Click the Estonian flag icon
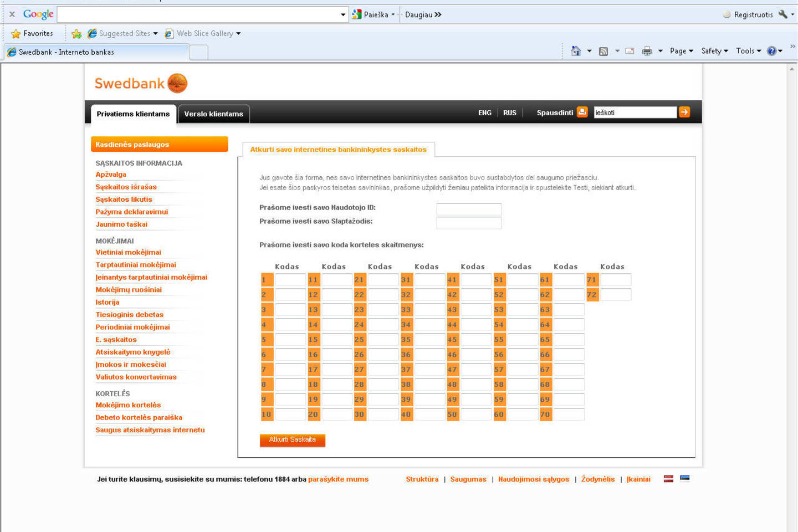Viewport: 798px width, 532px height. 685,479
